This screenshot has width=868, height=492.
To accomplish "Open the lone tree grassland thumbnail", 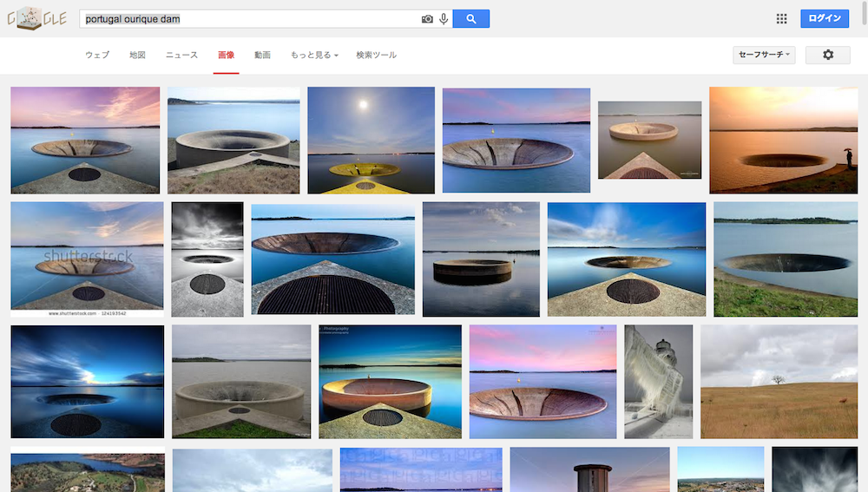I will (779, 381).
